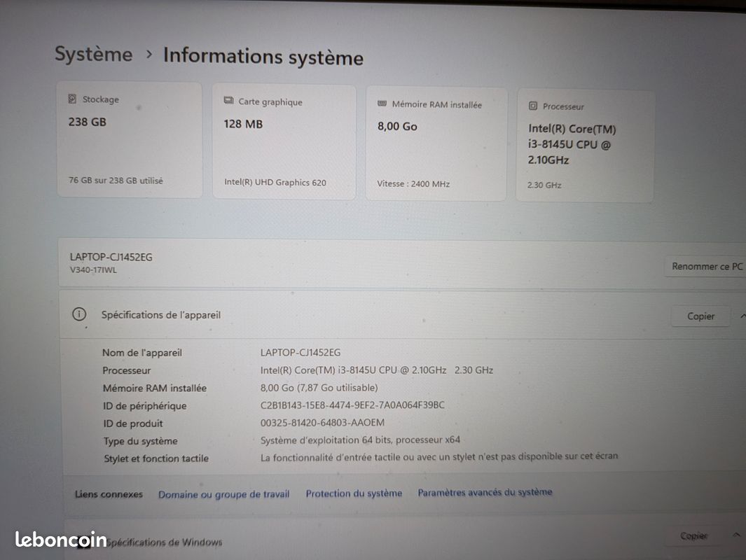Click the info icon beside Spécifications de l'appareil
746x560 pixels.
point(79,314)
